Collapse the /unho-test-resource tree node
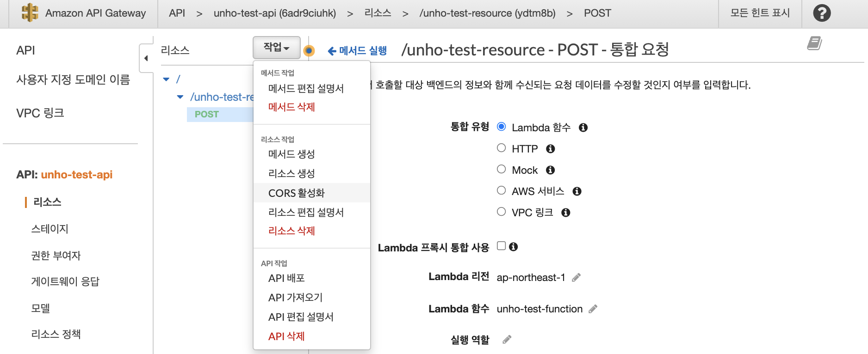The height and width of the screenshot is (354, 868). [x=180, y=97]
